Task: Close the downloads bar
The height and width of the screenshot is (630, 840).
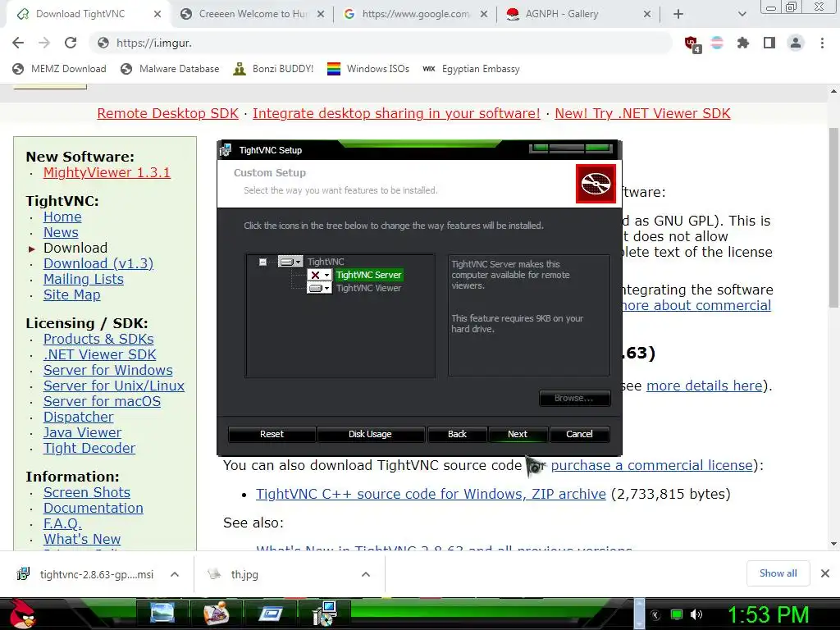Action: pyautogui.click(x=825, y=573)
